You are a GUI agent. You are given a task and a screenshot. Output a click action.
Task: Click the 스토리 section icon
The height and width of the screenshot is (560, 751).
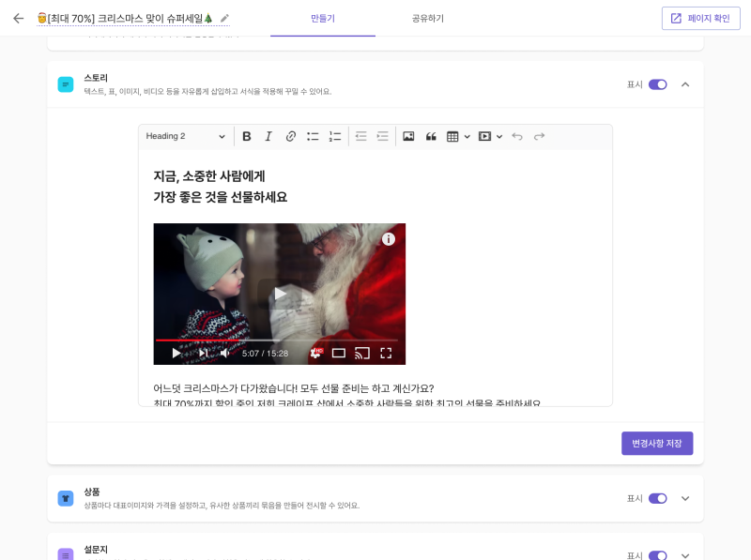66,84
